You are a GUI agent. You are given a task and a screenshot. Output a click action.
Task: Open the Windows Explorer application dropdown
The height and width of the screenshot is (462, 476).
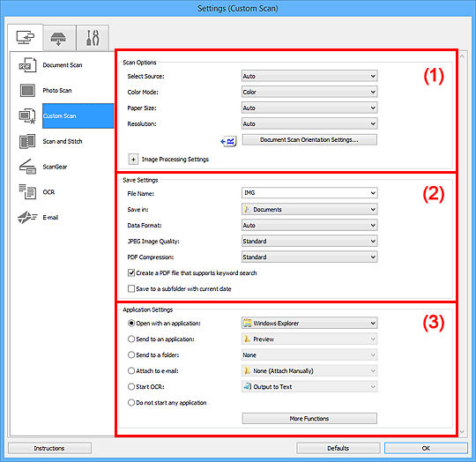(x=309, y=324)
